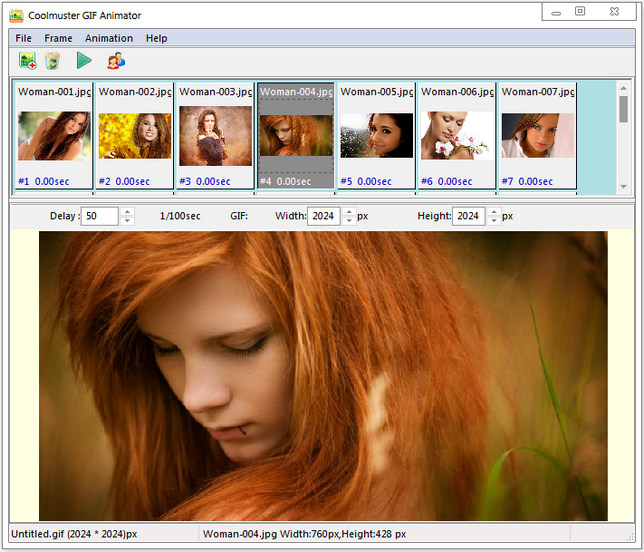Decrease GIF Height using down arrow
This screenshot has height=552, width=644.
coord(493,221)
